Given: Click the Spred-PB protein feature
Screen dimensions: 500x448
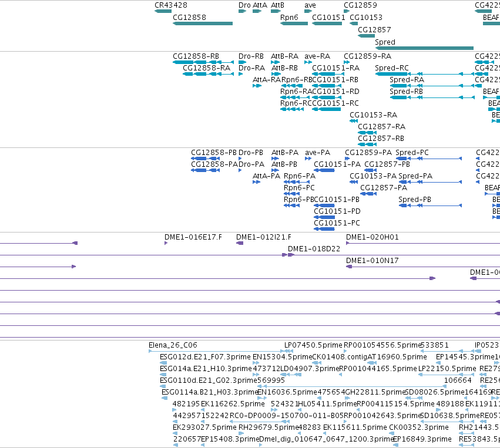Looking at the screenshot, I should point(430,206).
